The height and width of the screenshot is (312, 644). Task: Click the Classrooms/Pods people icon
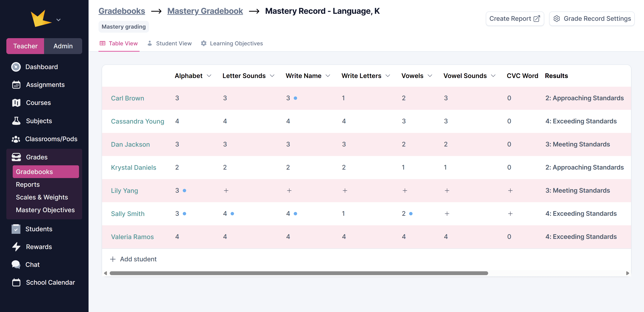16,139
